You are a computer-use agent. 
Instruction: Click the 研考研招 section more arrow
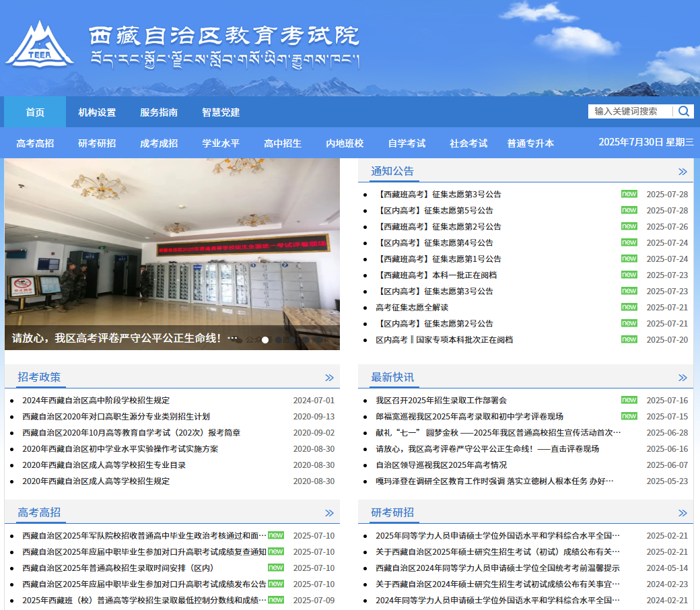(682, 513)
